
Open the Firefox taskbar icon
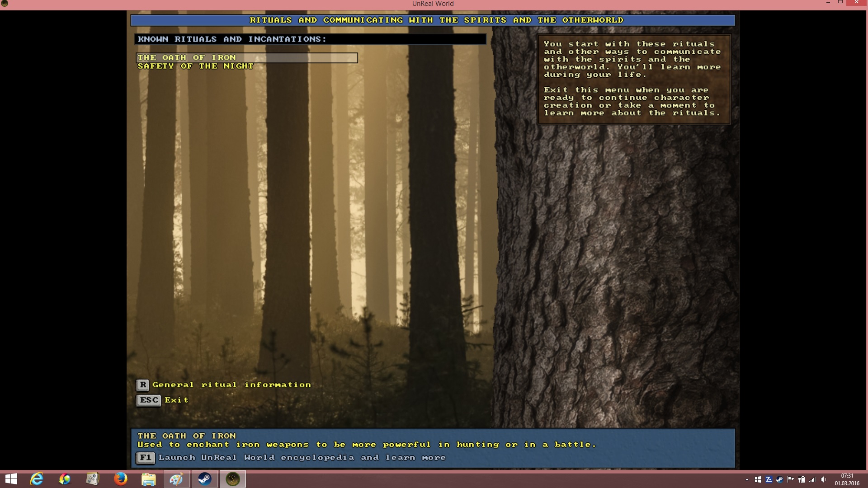tap(120, 479)
